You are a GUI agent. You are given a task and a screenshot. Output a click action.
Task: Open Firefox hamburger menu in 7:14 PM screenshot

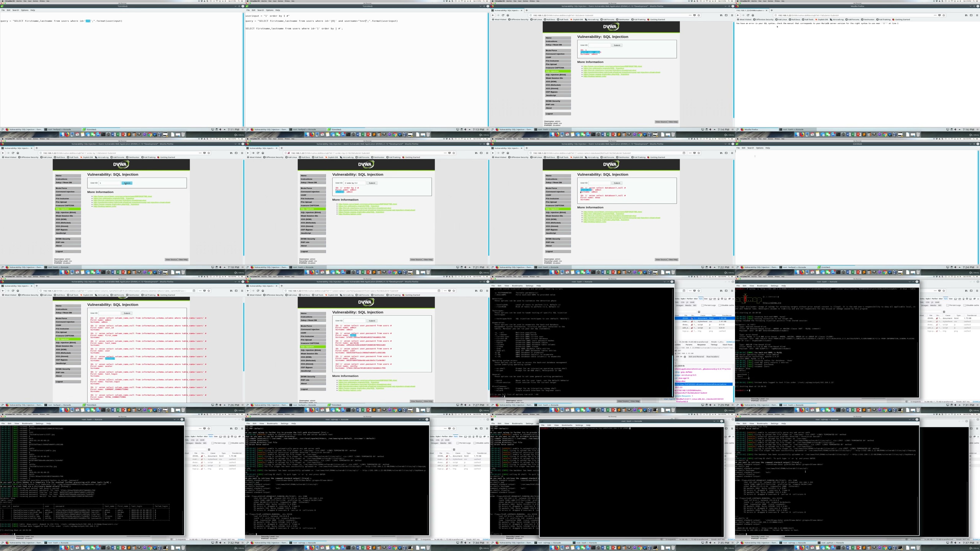pos(732,15)
